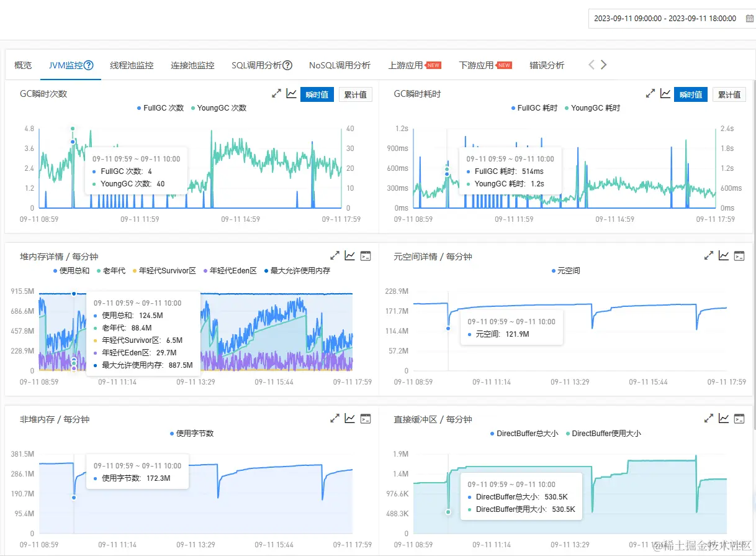Click line chart icon in 非堆内存 panel

coord(350,419)
